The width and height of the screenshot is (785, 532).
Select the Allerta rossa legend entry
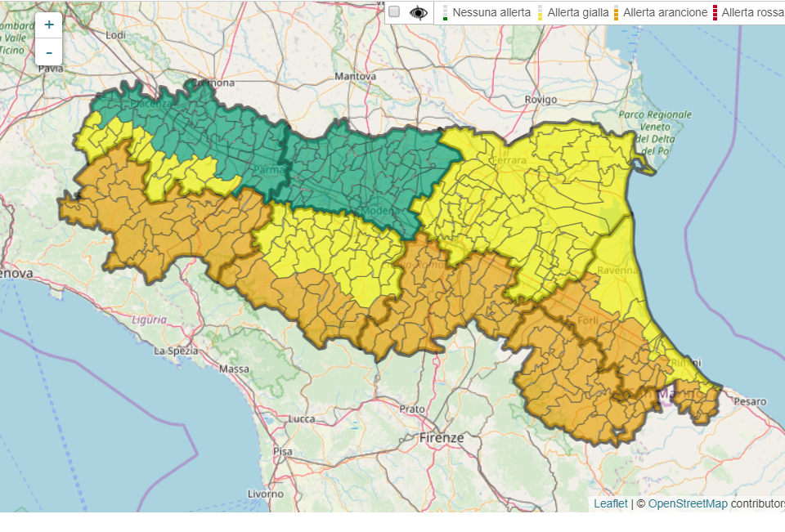(752, 12)
